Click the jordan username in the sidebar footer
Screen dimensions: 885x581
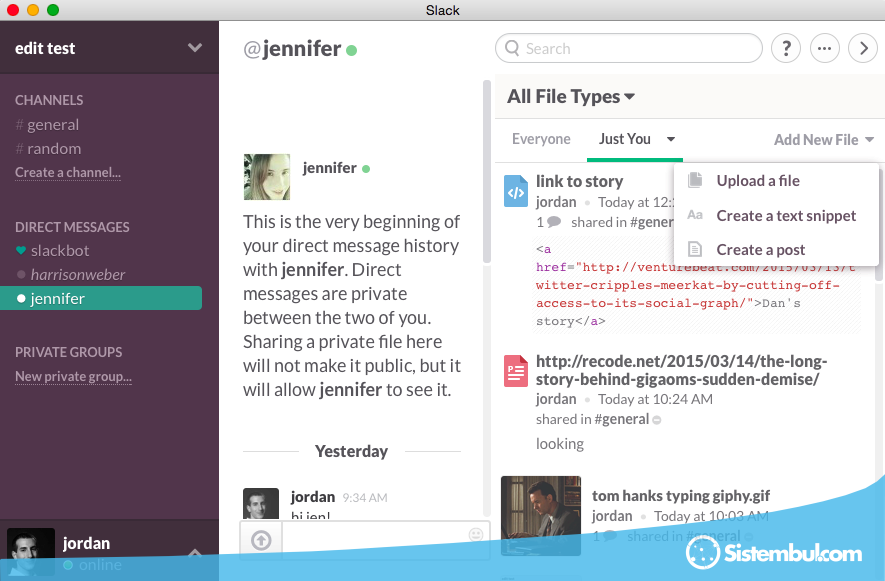coord(86,543)
